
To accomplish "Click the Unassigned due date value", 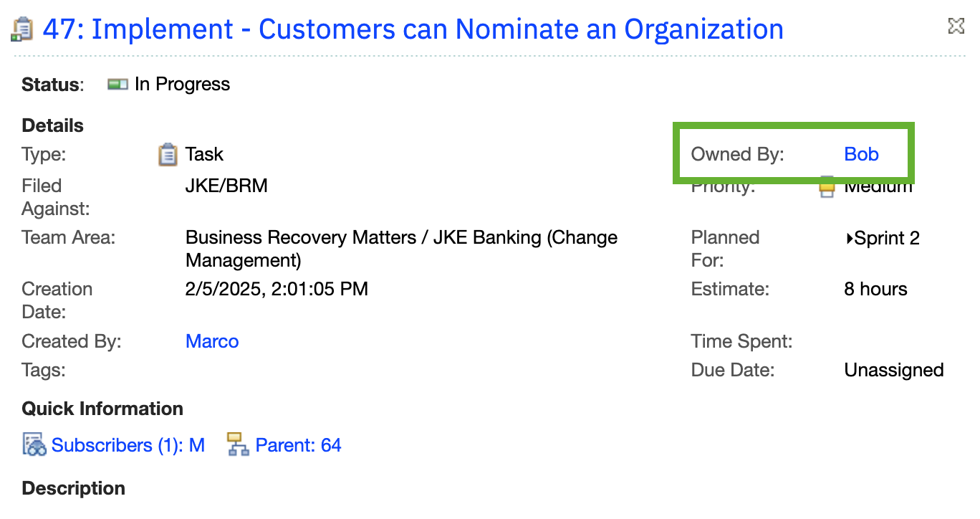I will 894,371.
